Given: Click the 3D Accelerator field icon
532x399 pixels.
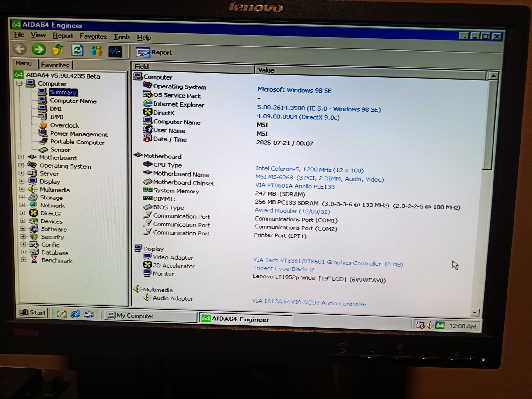Looking at the screenshot, I should [147, 265].
